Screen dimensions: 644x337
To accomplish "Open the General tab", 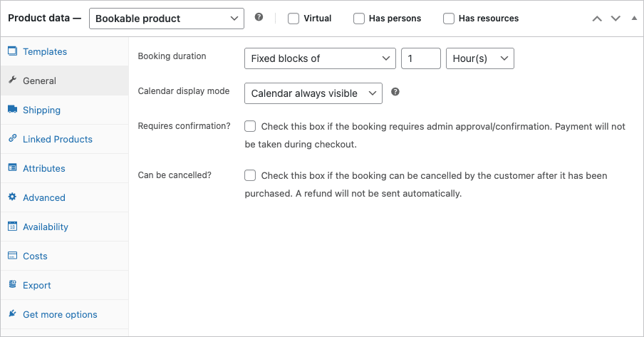I will (65, 81).
